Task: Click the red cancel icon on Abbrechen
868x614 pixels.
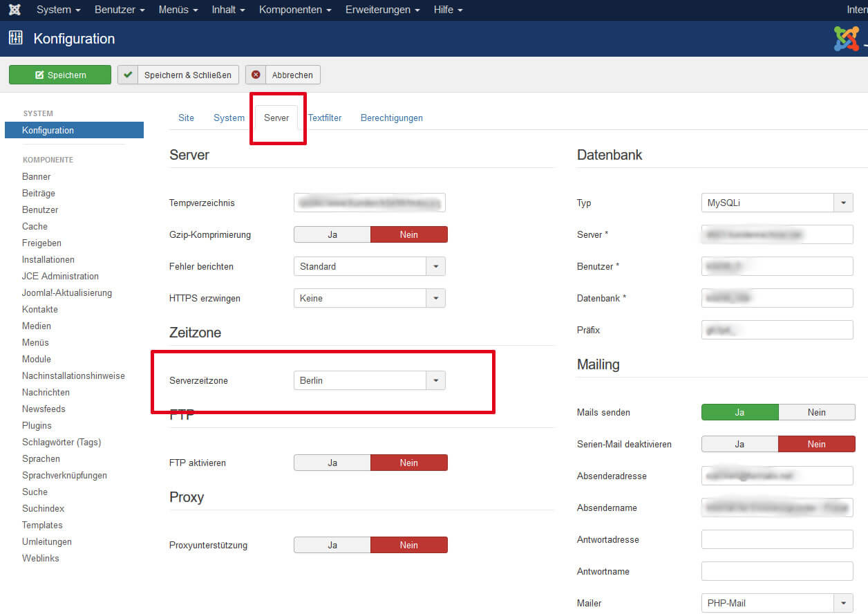Action: tap(256, 75)
